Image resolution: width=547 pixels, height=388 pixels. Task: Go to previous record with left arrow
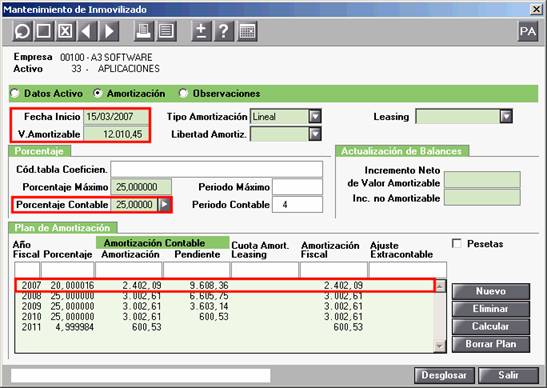87,31
